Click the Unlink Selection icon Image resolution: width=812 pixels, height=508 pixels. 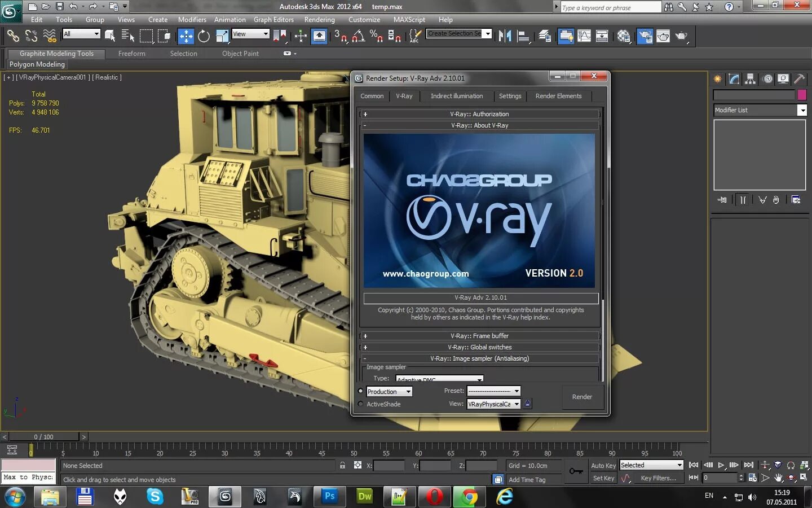click(31, 36)
